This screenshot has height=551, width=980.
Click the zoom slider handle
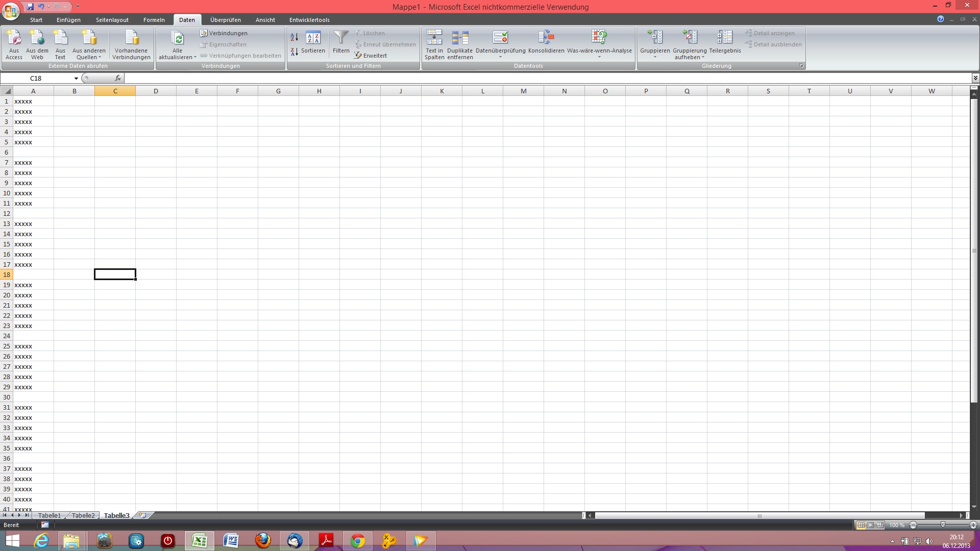[x=943, y=525]
